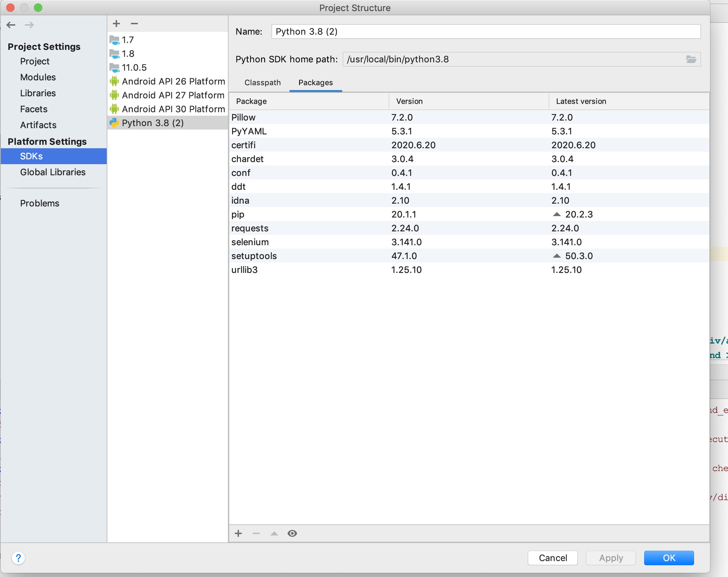This screenshot has height=577, width=728.
Task: Select Android API 26 Platform SDK
Action: click(168, 81)
